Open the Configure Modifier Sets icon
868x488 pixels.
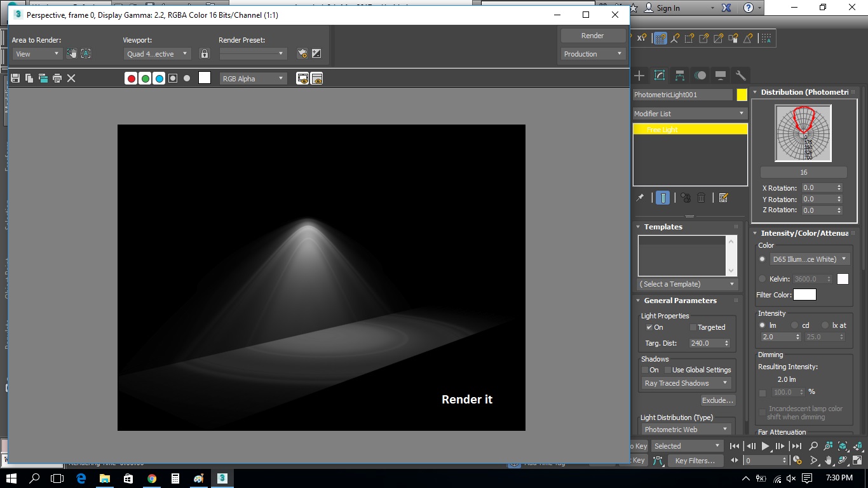coord(723,198)
